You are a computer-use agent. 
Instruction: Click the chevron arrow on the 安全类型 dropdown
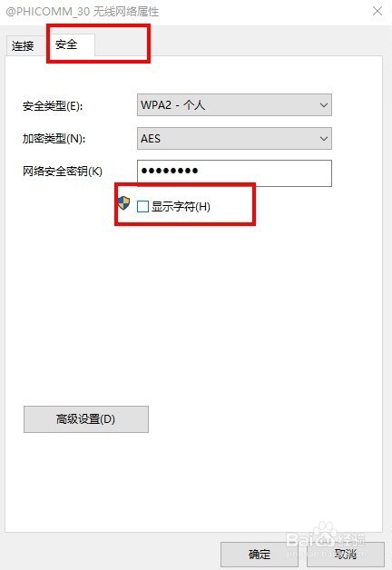pos(323,105)
